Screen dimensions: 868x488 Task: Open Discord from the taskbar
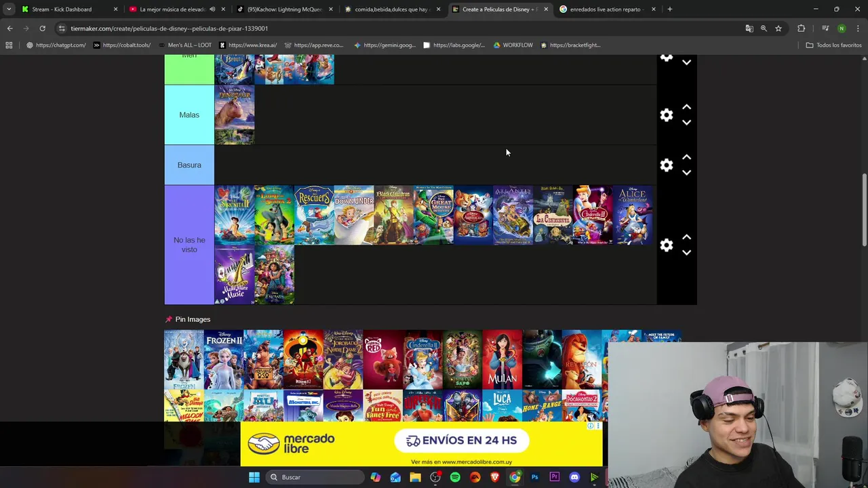tap(574, 477)
